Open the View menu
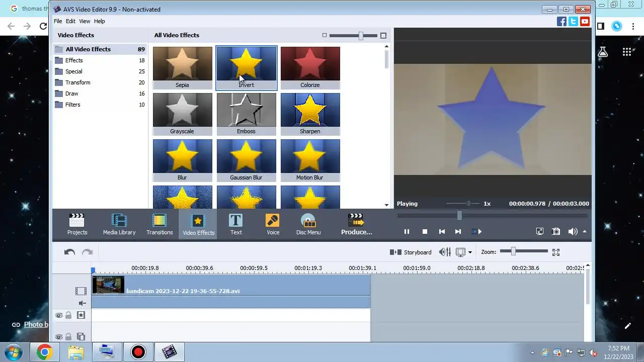 (85, 21)
